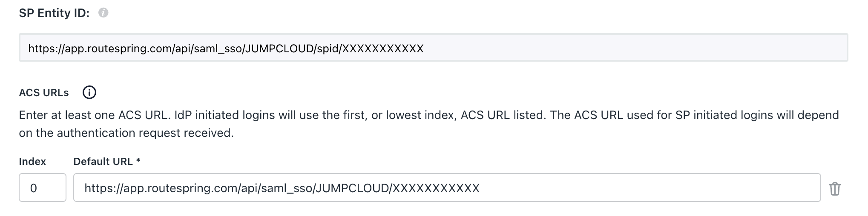Click the "Index" column label
This screenshot has width=868, height=216.
pos(32,162)
